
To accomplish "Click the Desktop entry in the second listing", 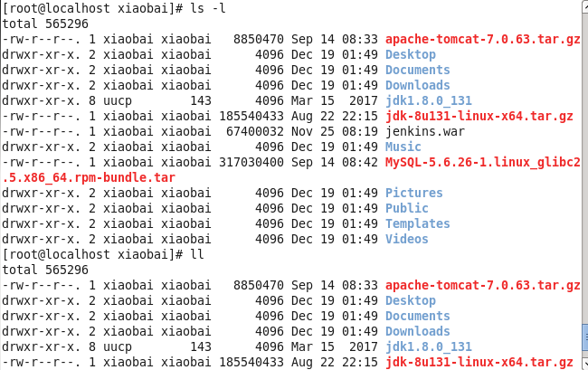I will pyautogui.click(x=410, y=300).
